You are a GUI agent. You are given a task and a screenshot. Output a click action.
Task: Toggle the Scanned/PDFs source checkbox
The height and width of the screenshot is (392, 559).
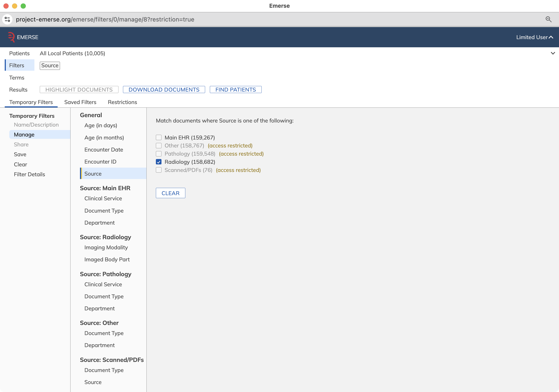coord(158,170)
